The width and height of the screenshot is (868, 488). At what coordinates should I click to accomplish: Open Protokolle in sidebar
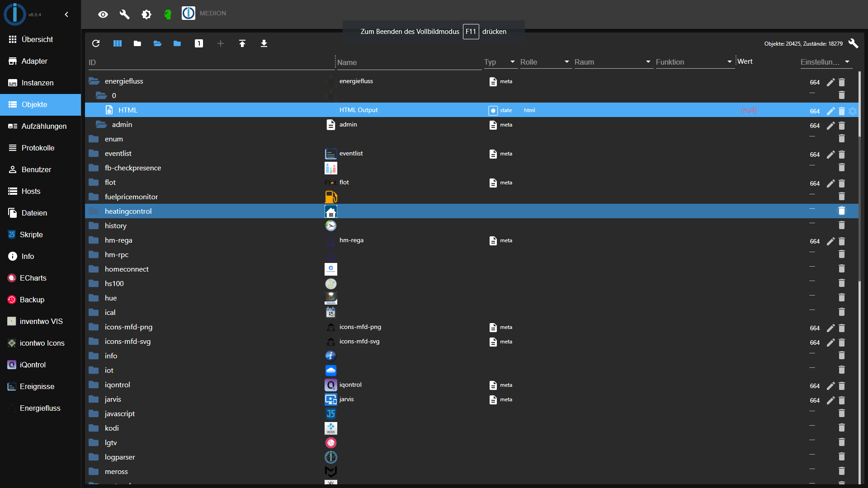[x=40, y=148]
